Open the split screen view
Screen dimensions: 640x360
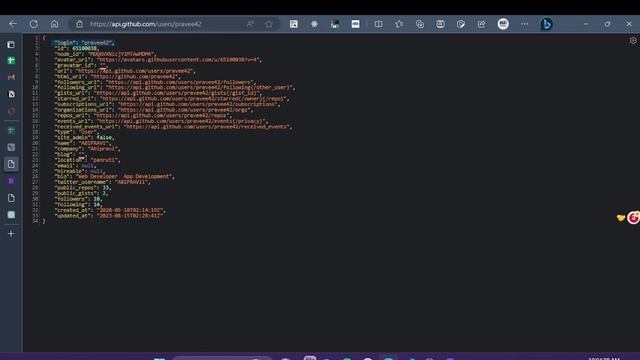[378, 24]
